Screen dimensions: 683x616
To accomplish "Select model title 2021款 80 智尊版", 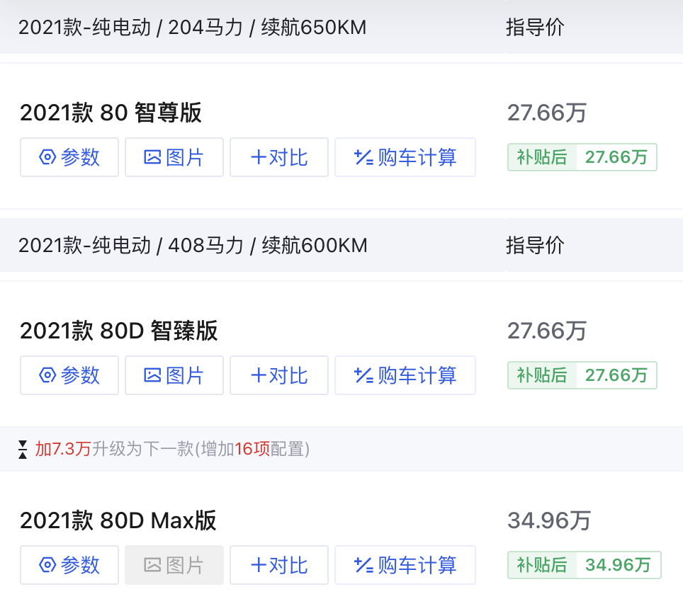I will pyautogui.click(x=111, y=113).
